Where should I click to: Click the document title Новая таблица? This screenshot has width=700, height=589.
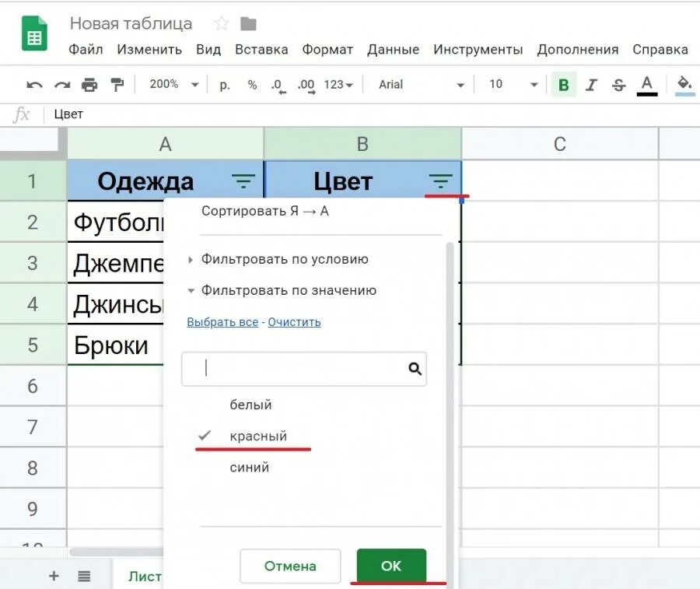[x=131, y=23]
